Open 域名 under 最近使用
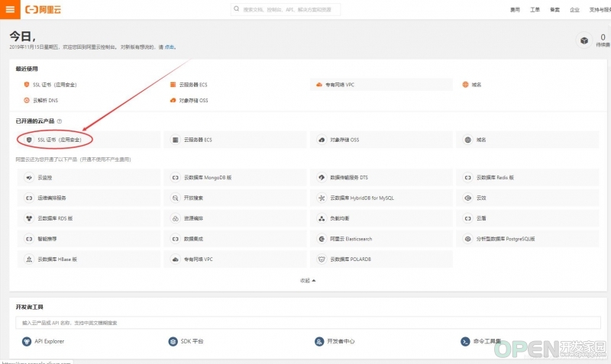 (472, 85)
